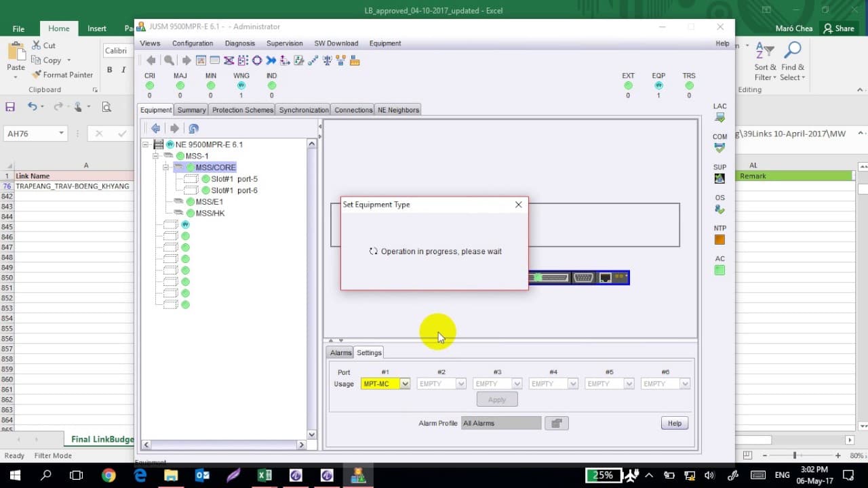The width and height of the screenshot is (868, 488).
Task: Click the yellow network hierarchy icon in toolbar
Action: pyautogui.click(x=341, y=60)
